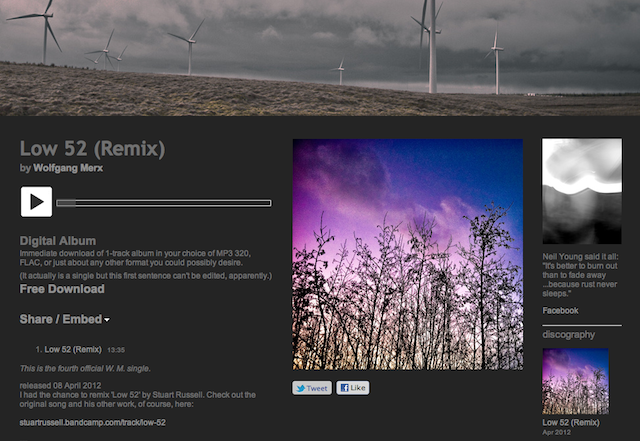Click the black-and-white artist photo
Image resolution: width=640 pixels, height=441 pixels.
click(582, 191)
